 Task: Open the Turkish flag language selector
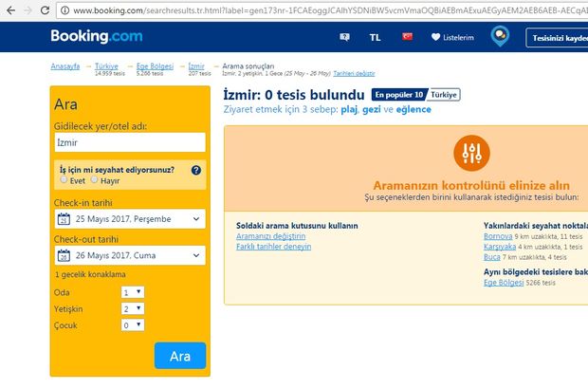(407, 36)
